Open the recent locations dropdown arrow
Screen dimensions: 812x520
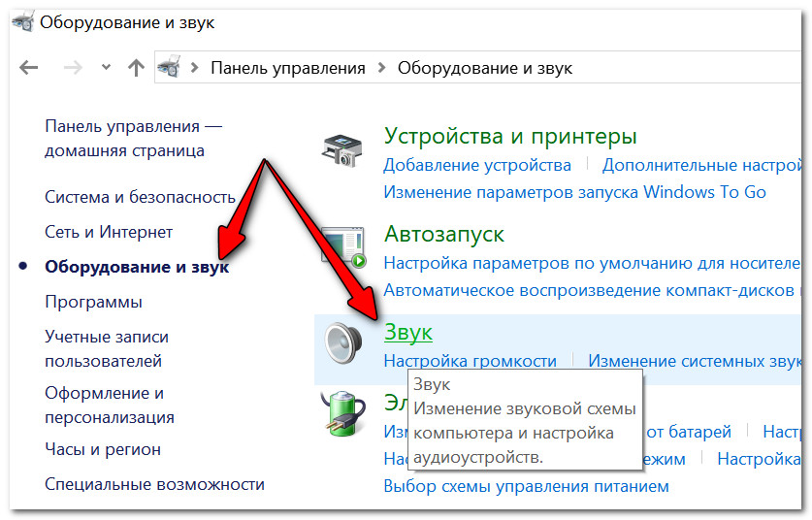click(106, 68)
